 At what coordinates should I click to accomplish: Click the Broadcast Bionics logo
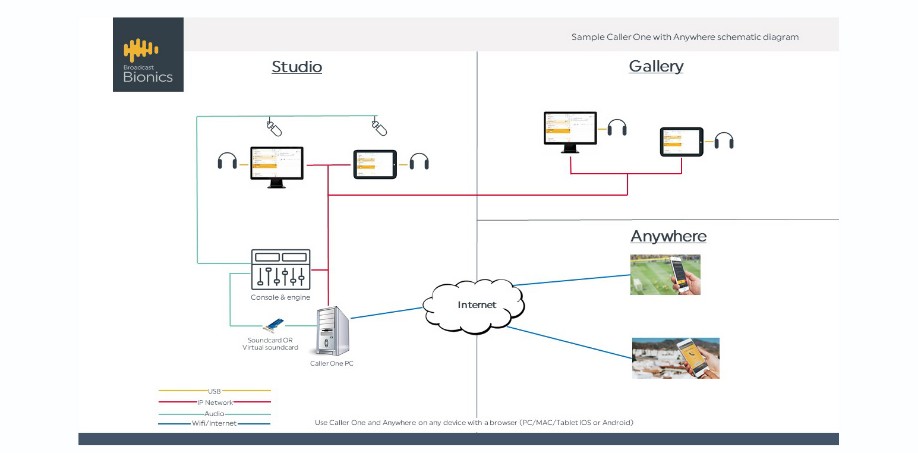(148, 54)
